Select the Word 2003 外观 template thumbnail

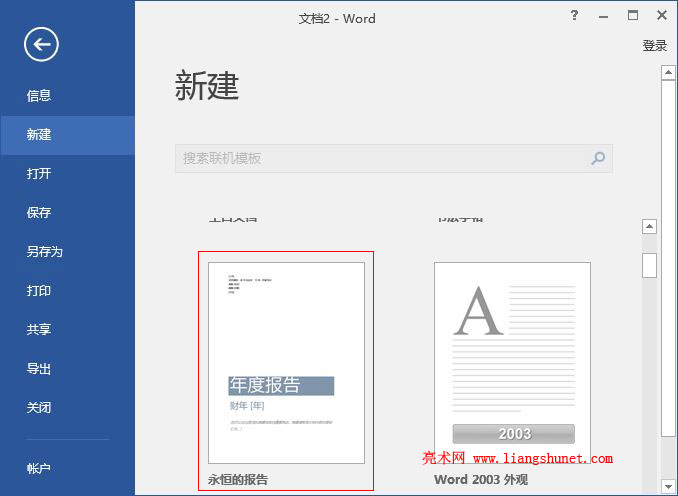coord(512,363)
